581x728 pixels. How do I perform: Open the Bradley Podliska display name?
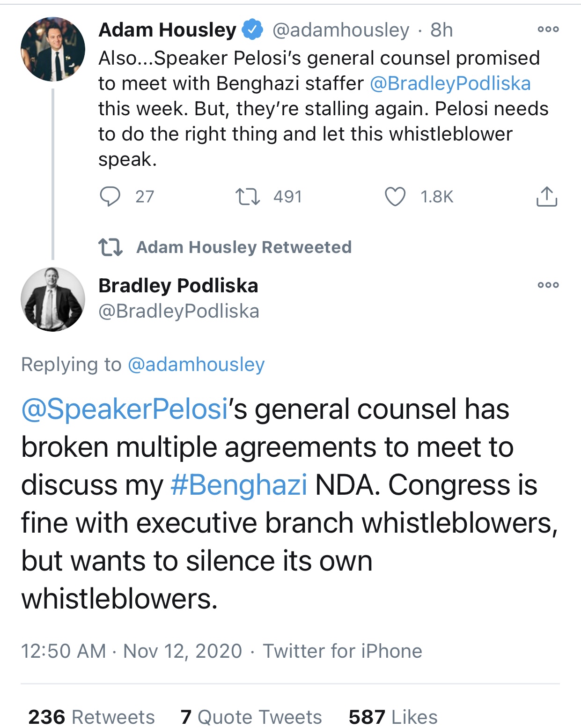point(178,285)
